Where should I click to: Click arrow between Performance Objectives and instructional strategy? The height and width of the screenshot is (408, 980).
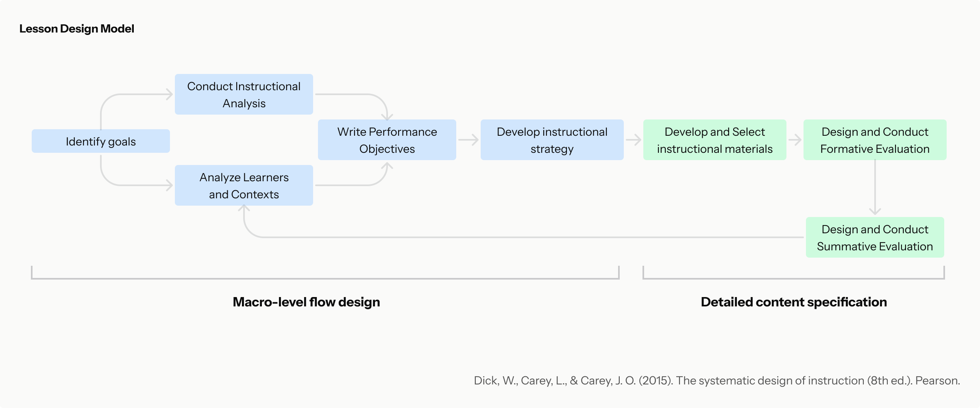tap(468, 140)
